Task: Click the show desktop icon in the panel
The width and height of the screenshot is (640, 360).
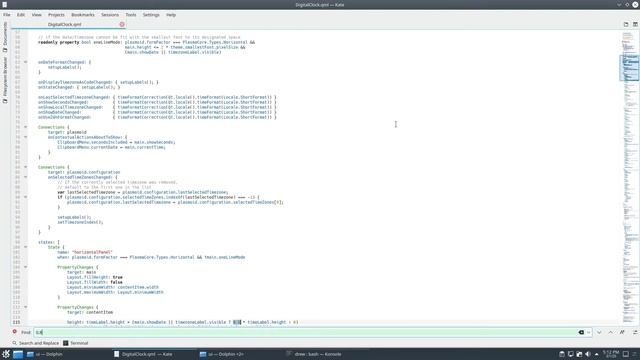Action: point(626,354)
